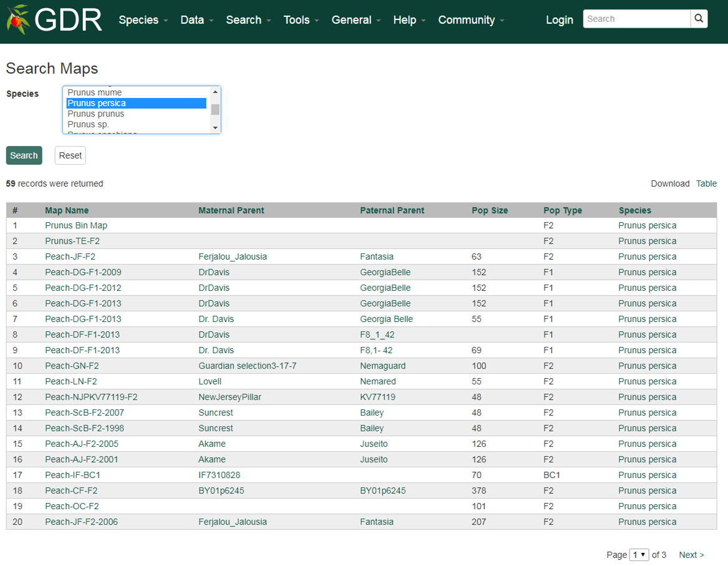Open the Peach-NJPKV77119-F2 map link
728x566 pixels.
point(91,397)
